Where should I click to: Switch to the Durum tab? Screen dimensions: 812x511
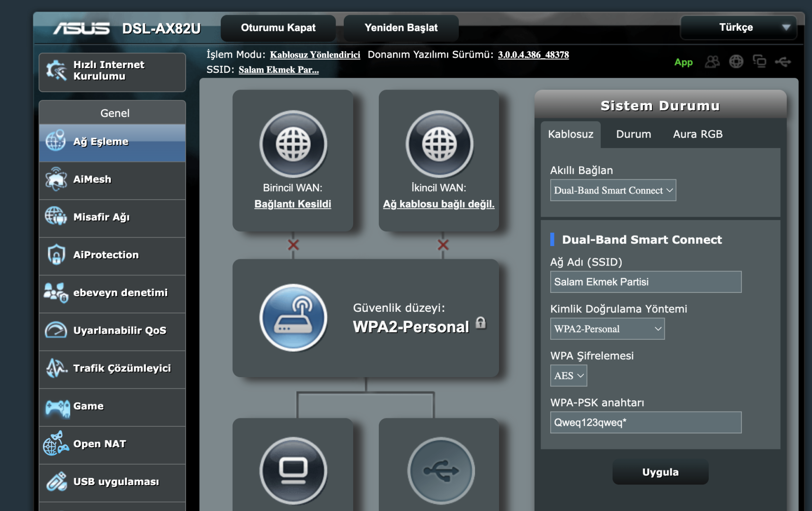pos(634,134)
